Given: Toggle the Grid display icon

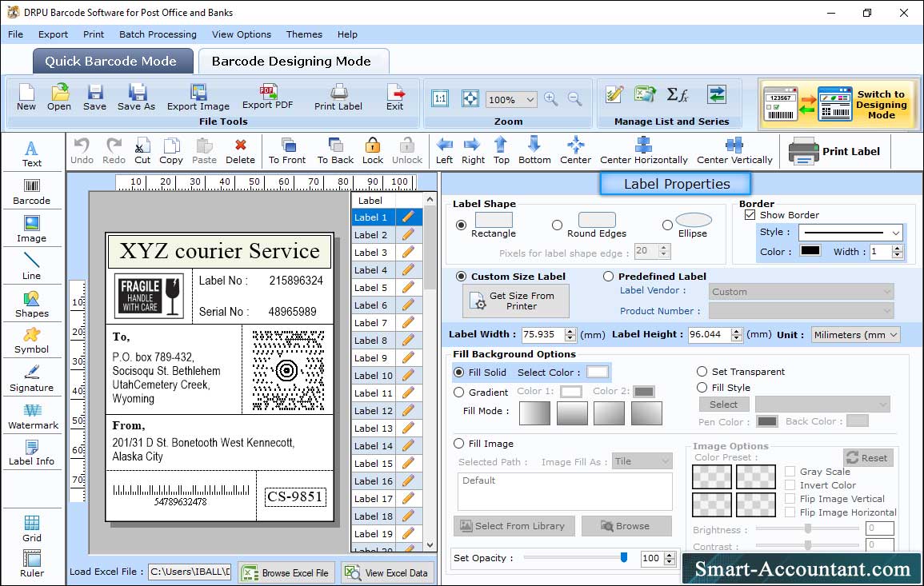Looking at the screenshot, I should (x=32, y=528).
